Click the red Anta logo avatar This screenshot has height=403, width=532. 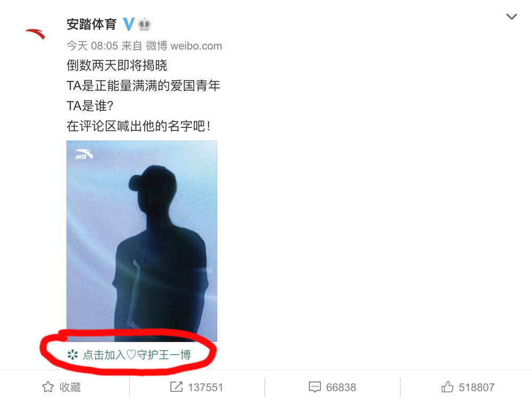[x=35, y=34]
